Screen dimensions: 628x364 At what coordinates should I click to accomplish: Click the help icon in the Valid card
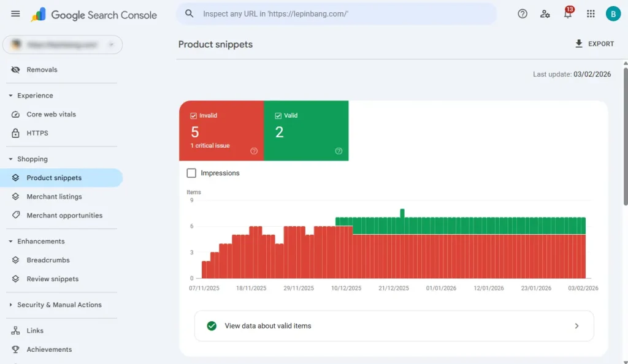pyautogui.click(x=339, y=151)
